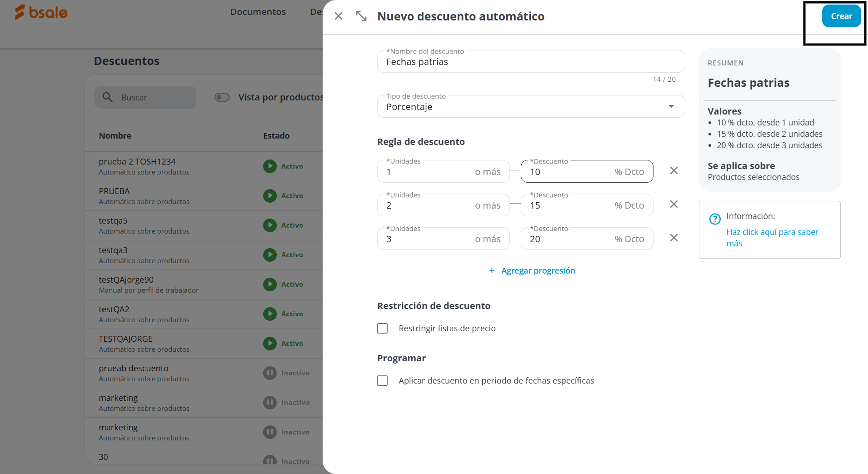The height and width of the screenshot is (474, 868).
Task: Open the Tipo de descuento dropdown
Action: 531,106
